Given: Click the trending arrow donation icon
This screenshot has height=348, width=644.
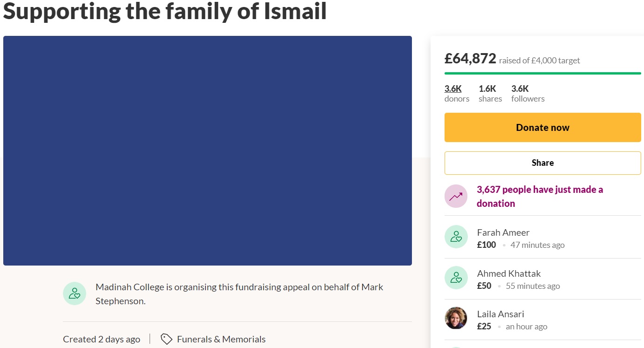Looking at the screenshot, I should click(x=456, y=196).
